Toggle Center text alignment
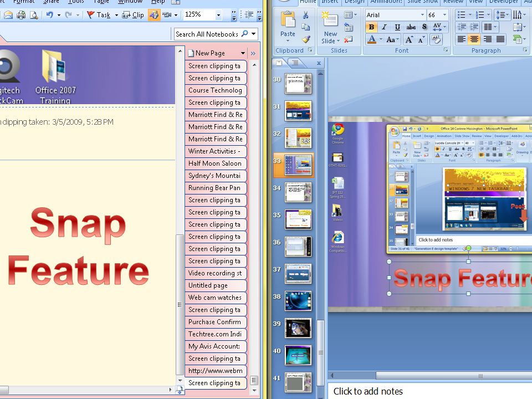Image resolution: width=532 pixels, height=399 pixels. pos(474,39)
